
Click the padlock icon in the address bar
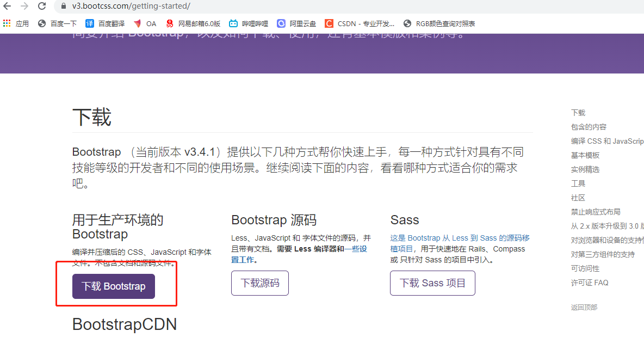63,6
